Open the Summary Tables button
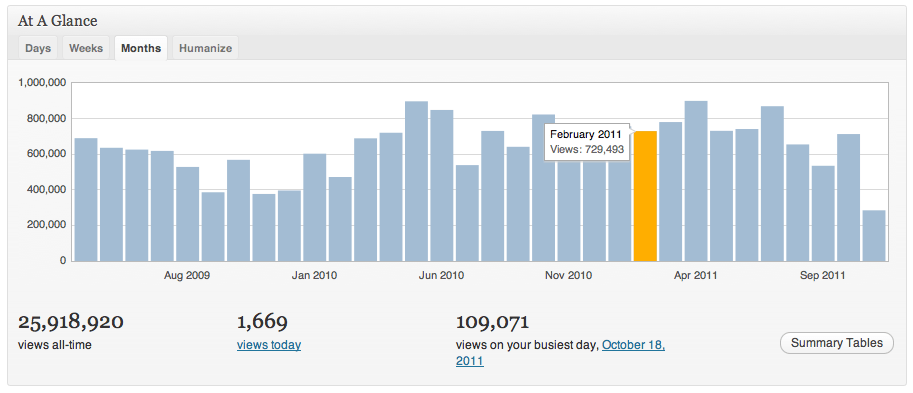The width and height of the screenshot is (913, 393). tap(836, 343)
